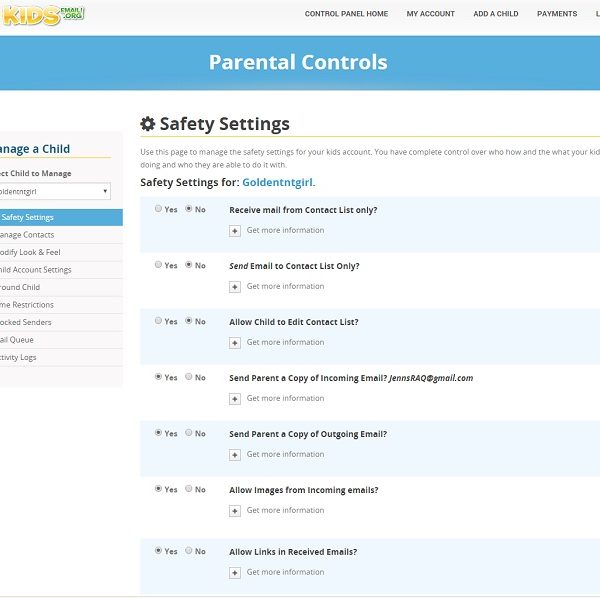The image size is (600, 598).
Task: Expand info for Send Email to Contact List Only
Action: [x=235, y=287]
